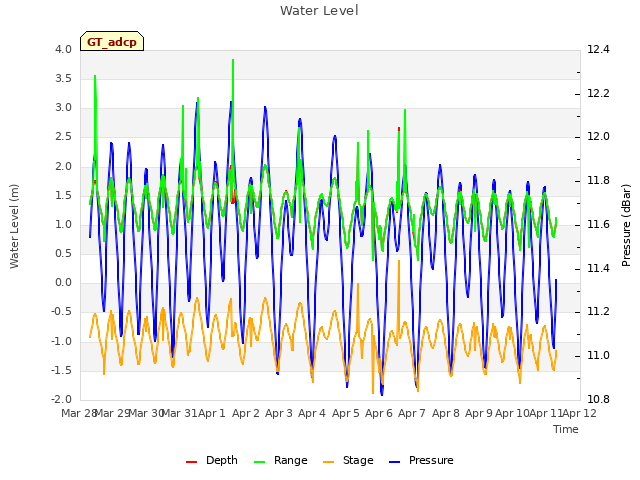640x480 pixels.
Task: Click the -2.0 left axis value
Action: coord(61,399)
